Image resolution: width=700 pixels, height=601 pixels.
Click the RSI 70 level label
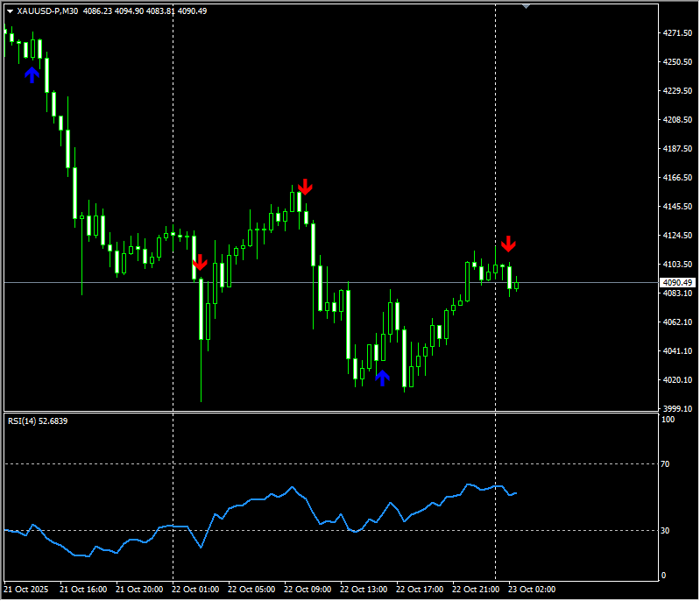click(x=666, y=464)
